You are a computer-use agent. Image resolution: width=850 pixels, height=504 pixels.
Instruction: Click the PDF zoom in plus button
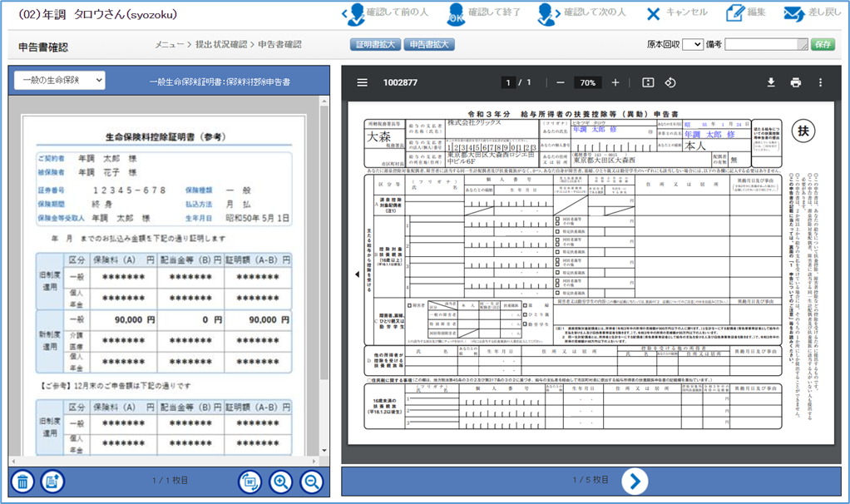(x=615, y=82)
